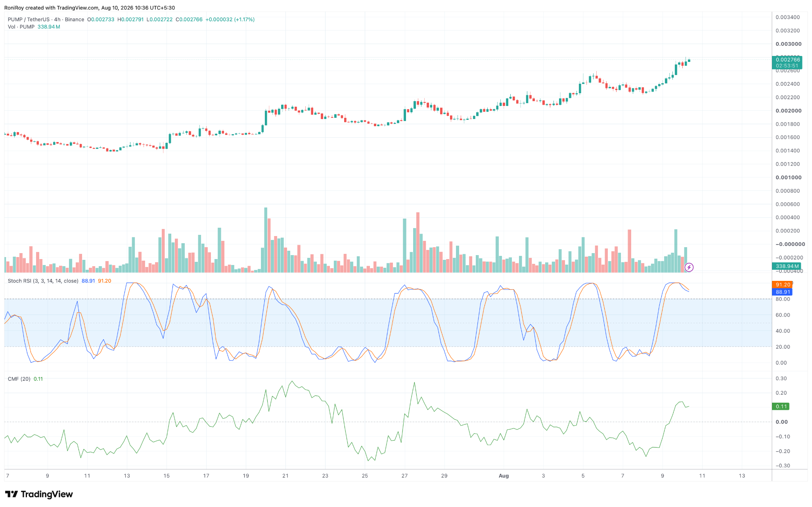Click the volume value tag 338.94 M
This screenshot has width=812, height=507.
pos(787,266)
